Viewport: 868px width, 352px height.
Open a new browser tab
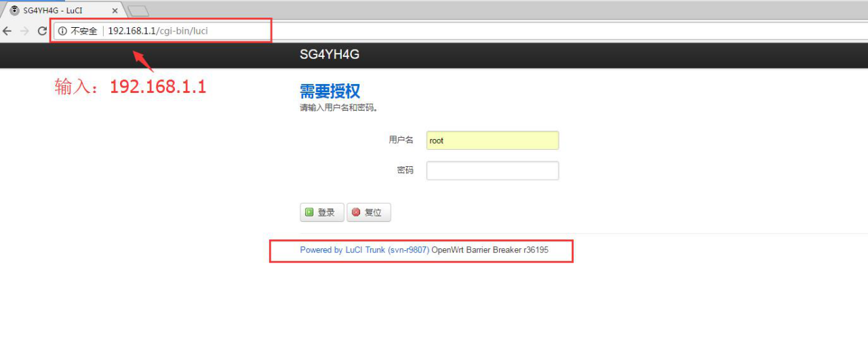pyautogui.click(x=138, y=11)
